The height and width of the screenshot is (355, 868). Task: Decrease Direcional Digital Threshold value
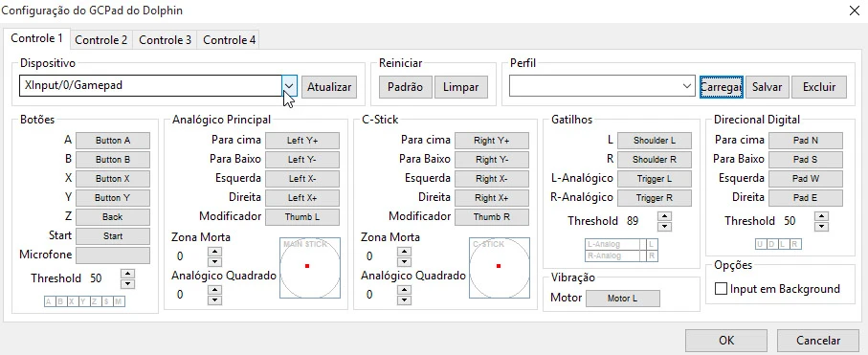point(822,227)
